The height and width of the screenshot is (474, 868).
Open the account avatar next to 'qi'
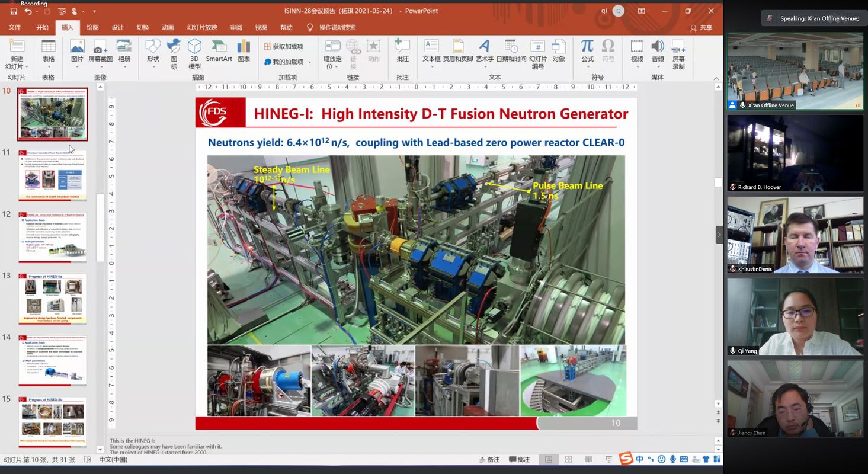[x=619, y=11]
